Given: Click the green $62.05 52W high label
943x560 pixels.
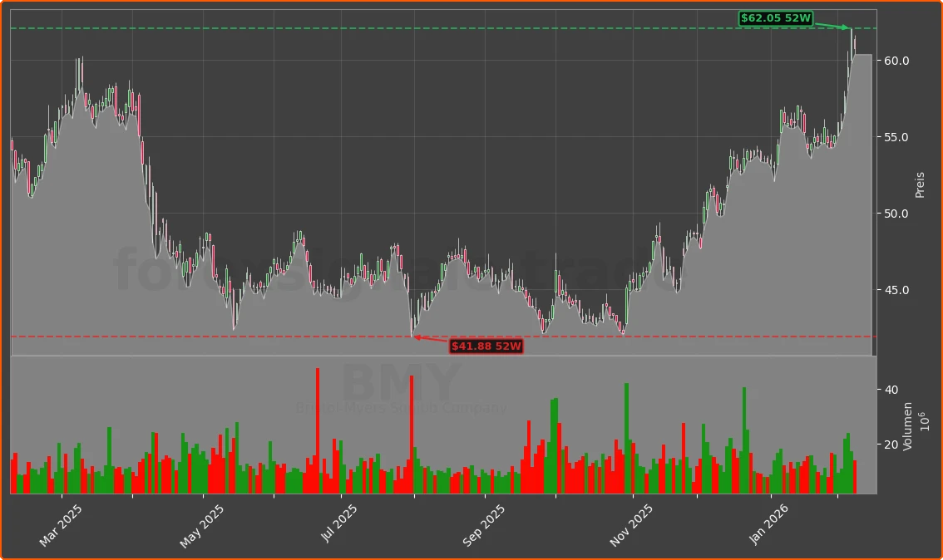Looking at the screenshot, I should coord(776,18).
